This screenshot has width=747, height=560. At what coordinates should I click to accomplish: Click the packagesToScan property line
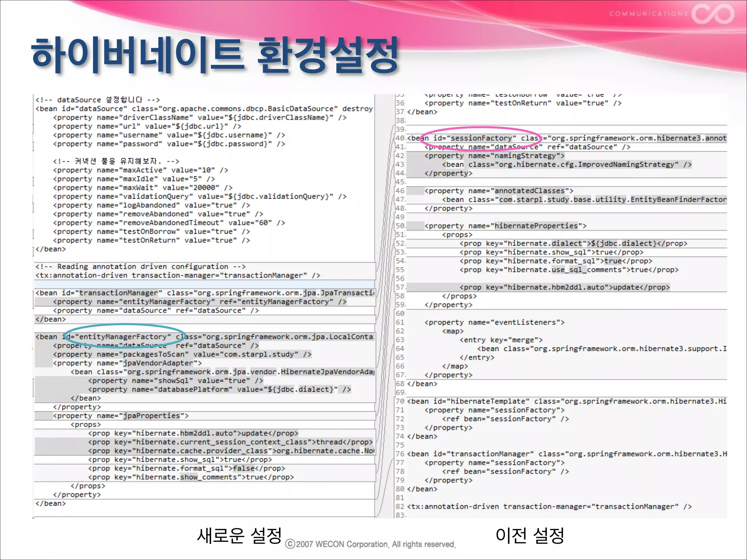pyautogui.click(x=182, y=354)
